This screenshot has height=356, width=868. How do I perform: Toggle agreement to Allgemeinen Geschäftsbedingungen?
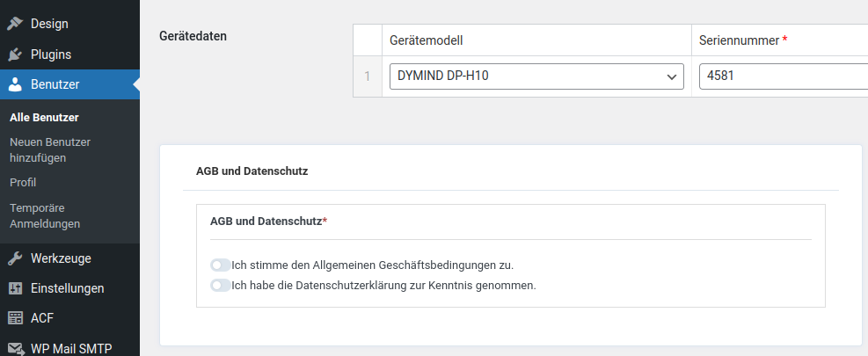(x=221, y=265)
